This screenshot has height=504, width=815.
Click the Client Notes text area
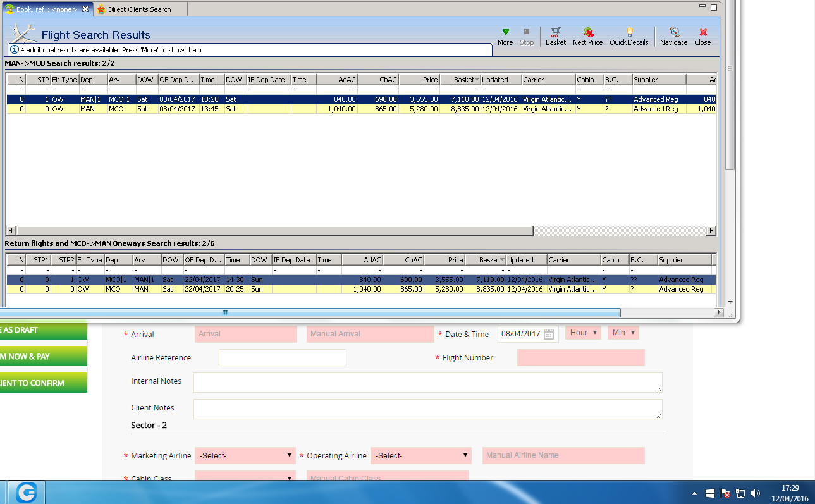pos(428,409)
